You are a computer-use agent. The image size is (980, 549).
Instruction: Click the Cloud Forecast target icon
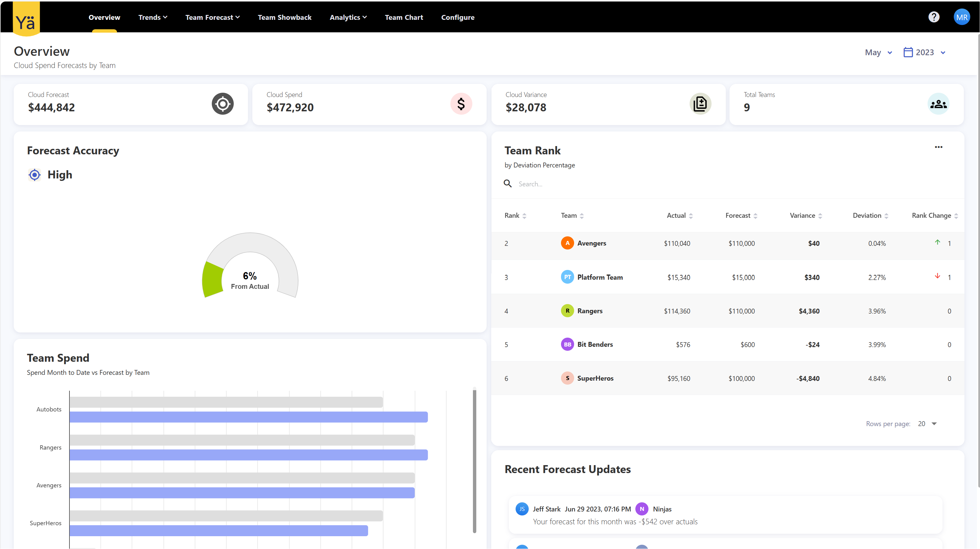(222, 104)
